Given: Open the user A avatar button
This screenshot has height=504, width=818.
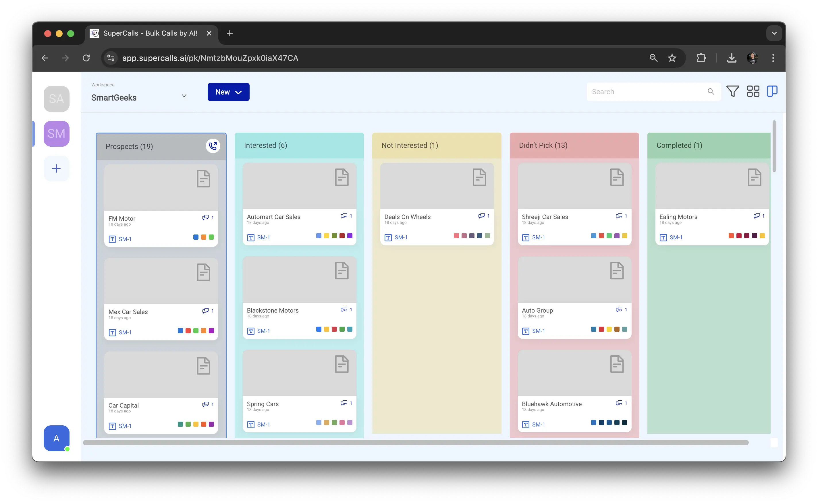Looking at the screenshot, I should (x=56, y=438).
